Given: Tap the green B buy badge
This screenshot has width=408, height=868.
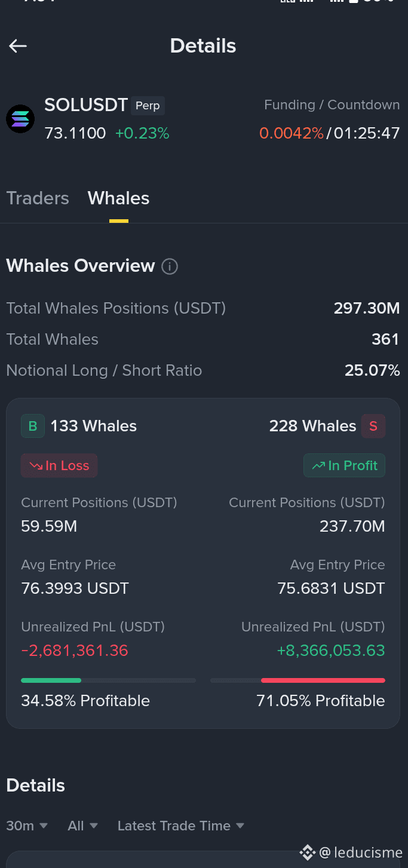Looking at the screenshot, I should (x=33, y=427).
